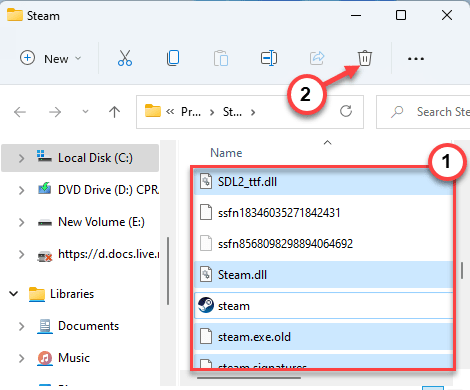Show hidden breadcrumb path chevrons
This screenshot has height=390, width=470.
[170, 112]
